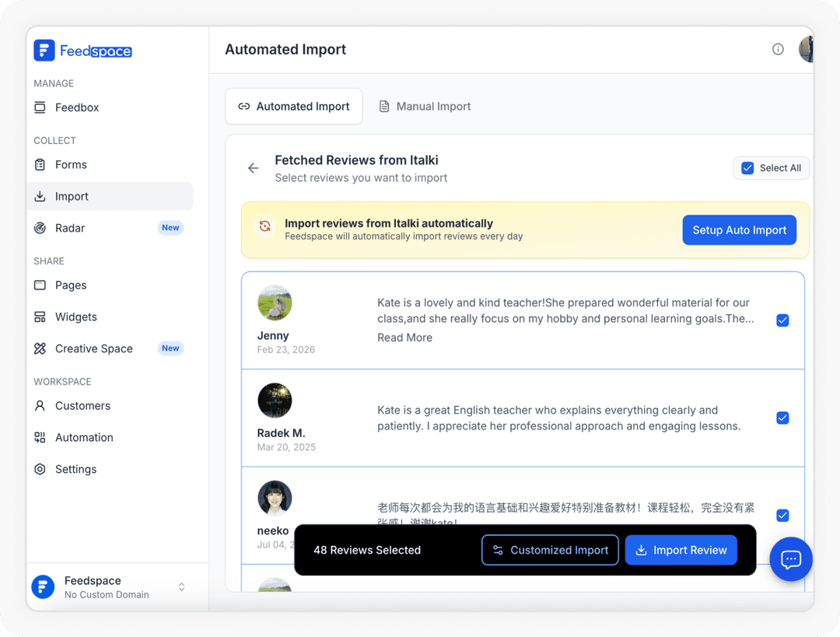Open Pages in the sidebar

[110, 285]
